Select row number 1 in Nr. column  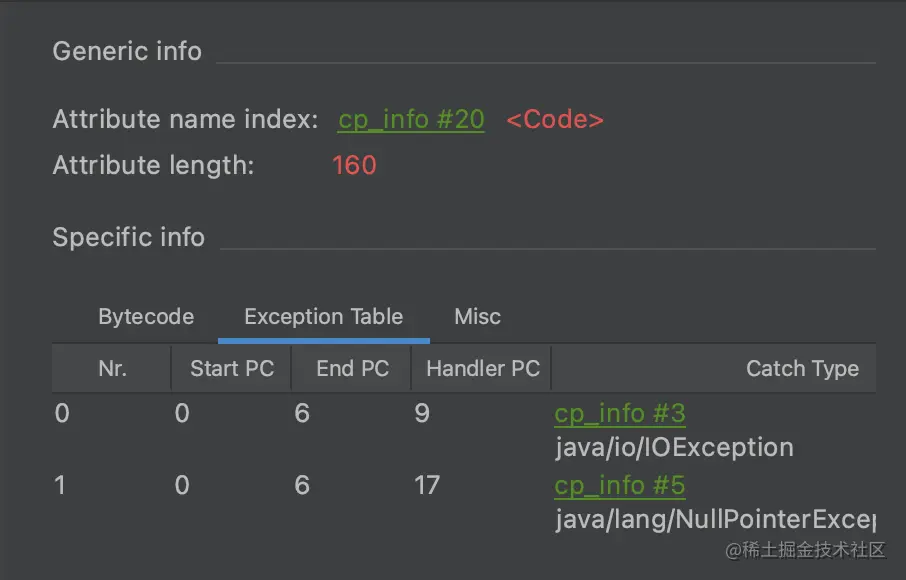point(62,485)
